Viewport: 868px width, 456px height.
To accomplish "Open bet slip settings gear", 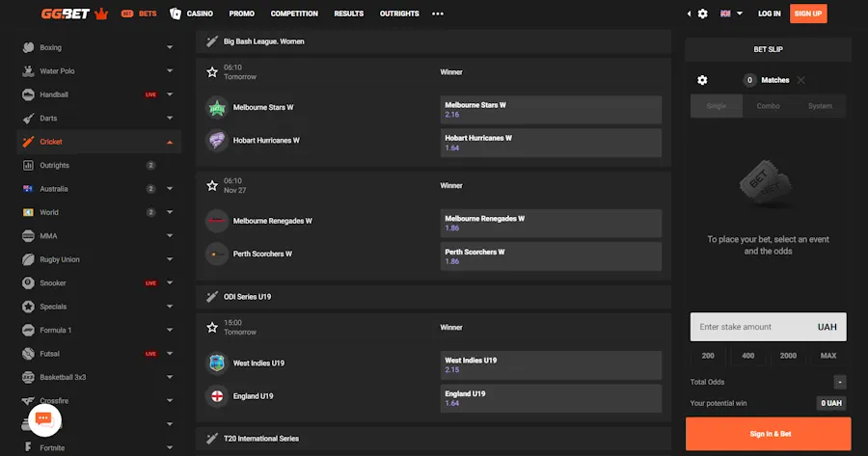I will (x=702, y=80).
